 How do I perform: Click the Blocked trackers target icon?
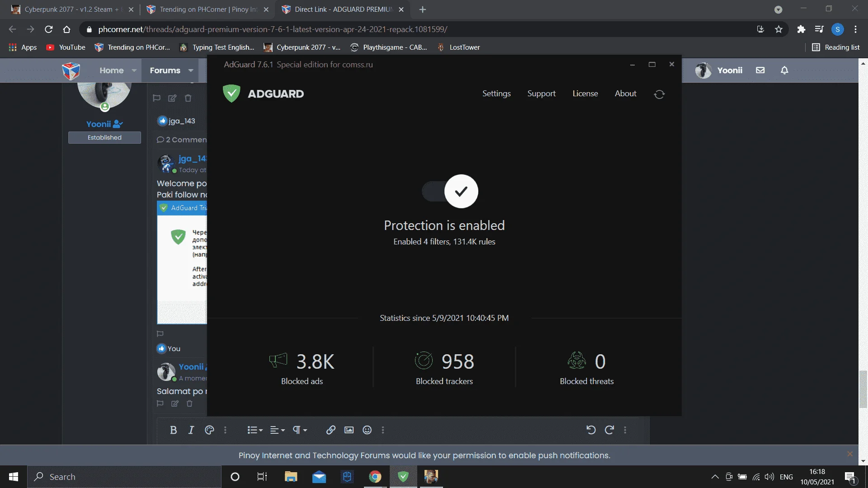coord(424,361)
